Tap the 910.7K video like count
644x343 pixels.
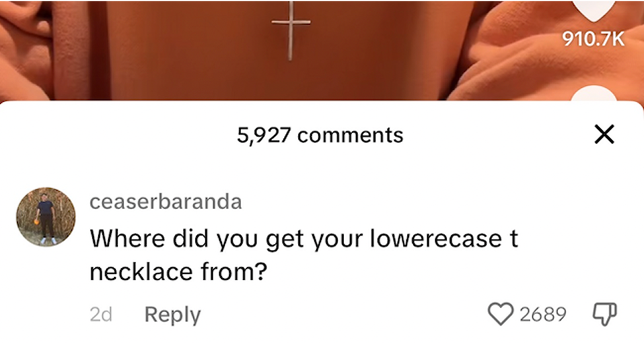click(594, 40)
